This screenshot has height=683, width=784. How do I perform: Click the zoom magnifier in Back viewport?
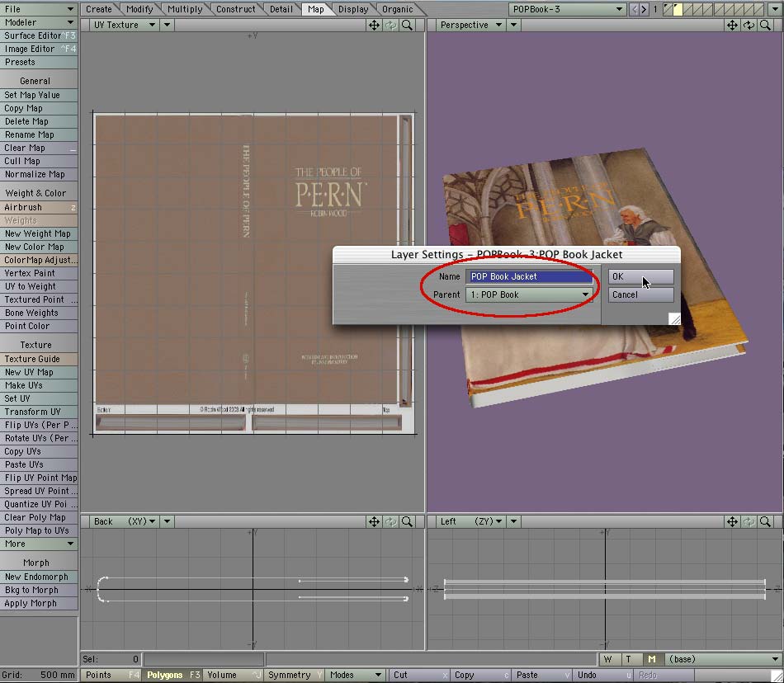(x=408, y=521)
